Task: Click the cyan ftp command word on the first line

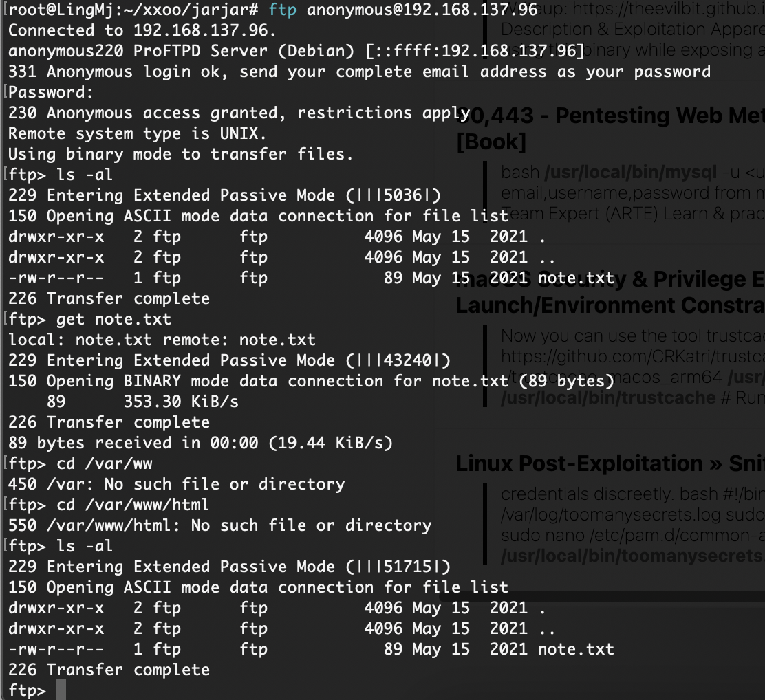Action: click(x=283, y=10)
